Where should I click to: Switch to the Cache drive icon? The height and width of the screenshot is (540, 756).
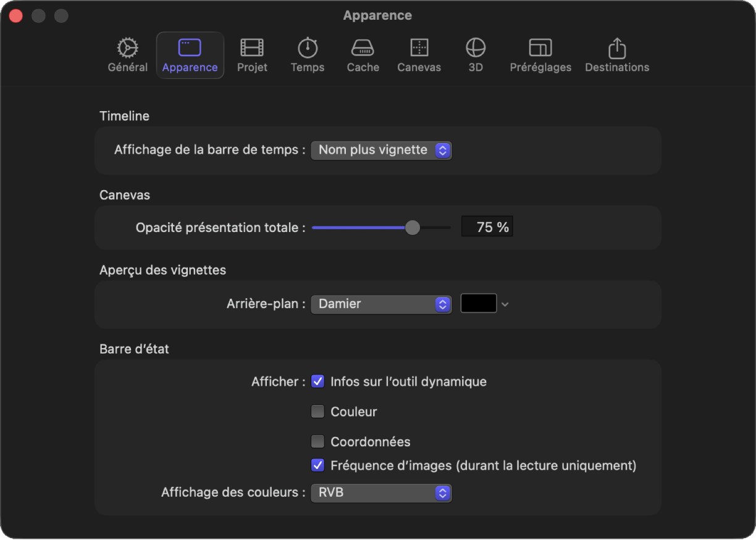pyautogui.click(x=363, y=48)
